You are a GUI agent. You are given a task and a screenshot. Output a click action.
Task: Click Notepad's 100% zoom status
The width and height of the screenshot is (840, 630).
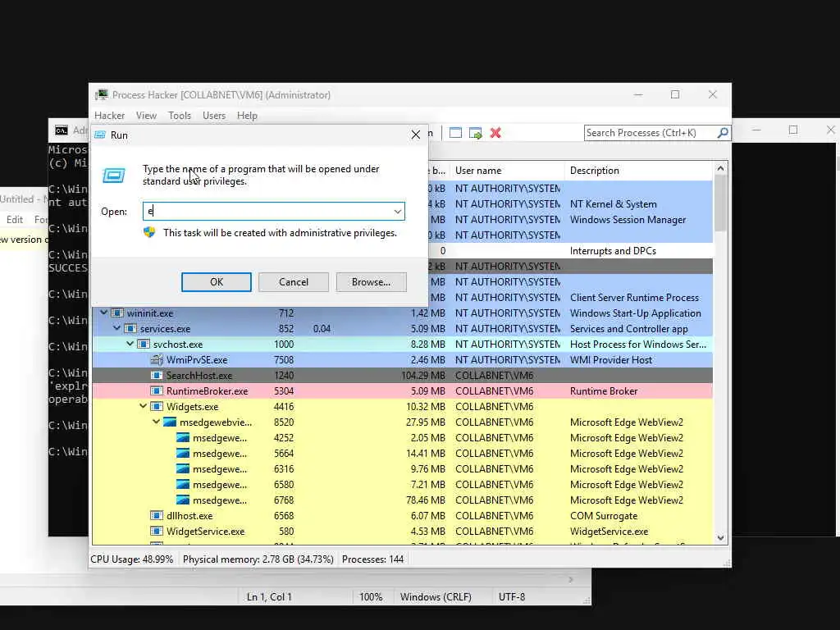pos(371,596)
